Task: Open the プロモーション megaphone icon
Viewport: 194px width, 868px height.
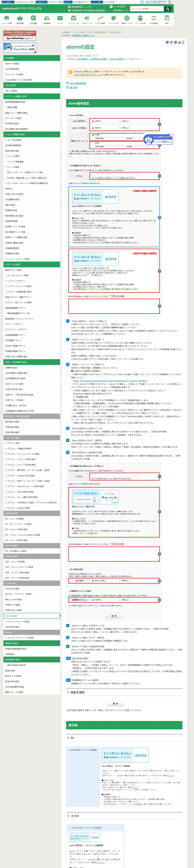Action: (x=87, y=20)
